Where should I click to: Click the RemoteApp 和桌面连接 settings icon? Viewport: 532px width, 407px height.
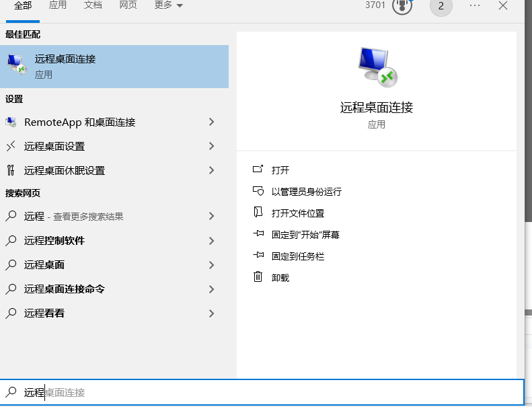pyautogui.click(x=11, y=122)
